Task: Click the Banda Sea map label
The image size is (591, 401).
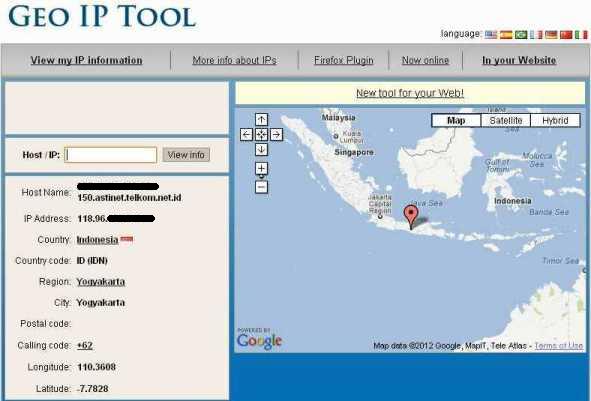Action: point(549,212)
